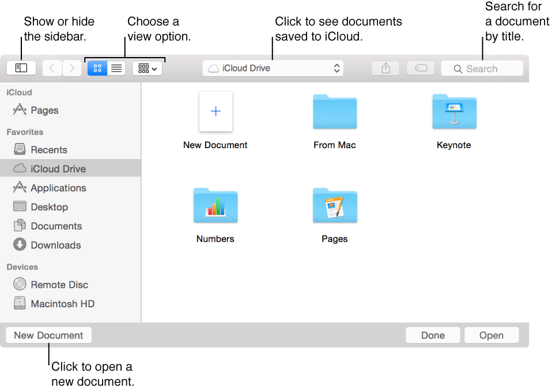Click the iCloud section header
Image resolution: width=552 pixels, height=392 pixels.
pos(19,92)
